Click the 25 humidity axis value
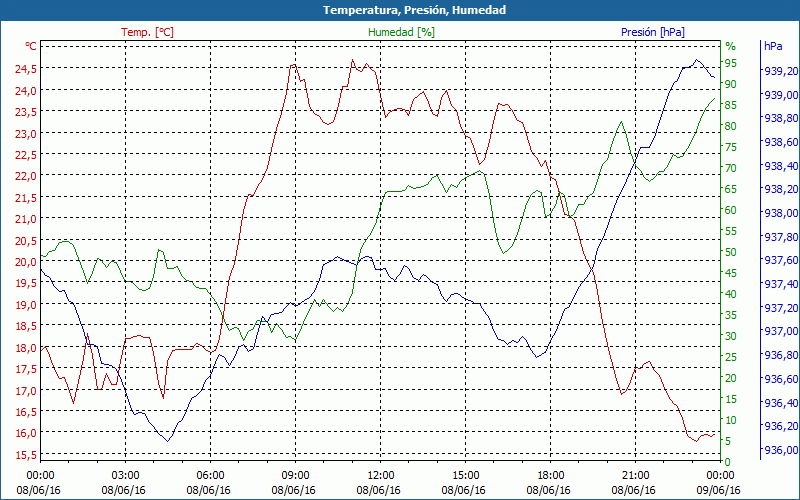The width and height of the screenshot is (800, 500). point(731,358)
